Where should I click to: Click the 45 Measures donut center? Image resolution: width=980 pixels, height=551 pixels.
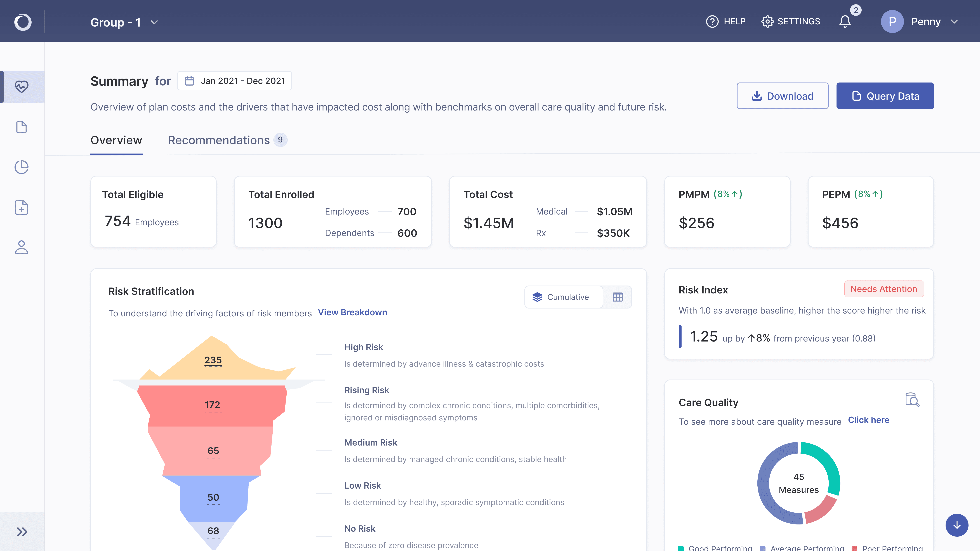(x=798, y=483)
